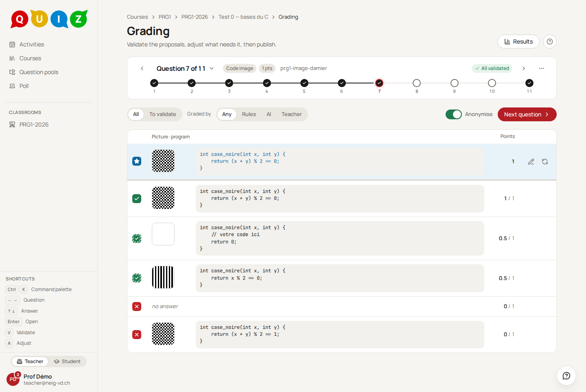This screenshot has height=392, width=586.
Task: Show the To validate filter tab
Action: [x=163, y=114]
